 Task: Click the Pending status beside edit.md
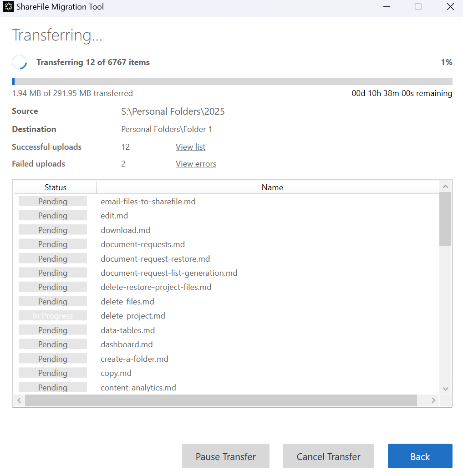[53, 216]
